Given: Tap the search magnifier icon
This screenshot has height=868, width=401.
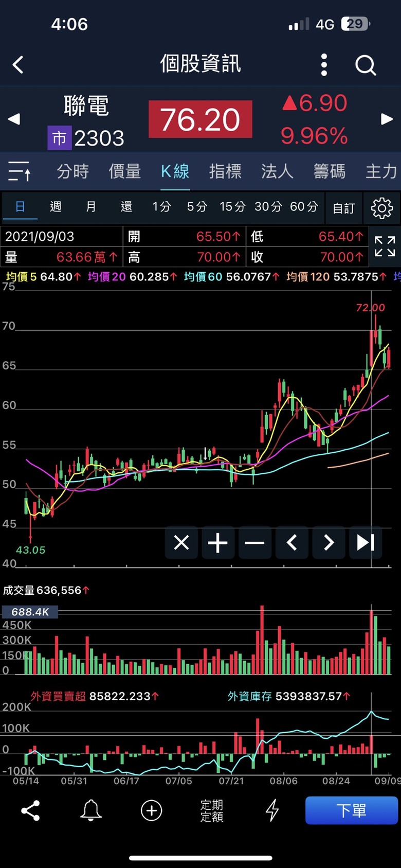Looking at the screenshot, I should pos(366,65).
